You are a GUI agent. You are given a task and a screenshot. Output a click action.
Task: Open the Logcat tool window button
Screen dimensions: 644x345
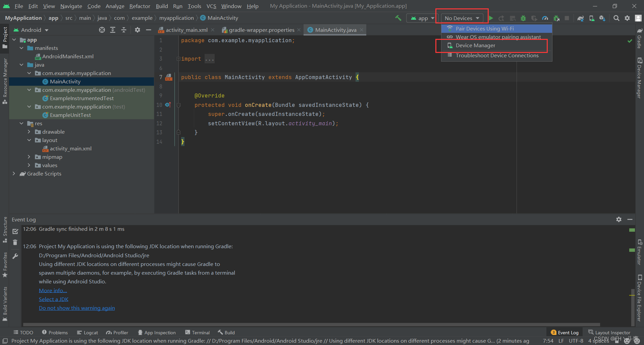(87, 333)
